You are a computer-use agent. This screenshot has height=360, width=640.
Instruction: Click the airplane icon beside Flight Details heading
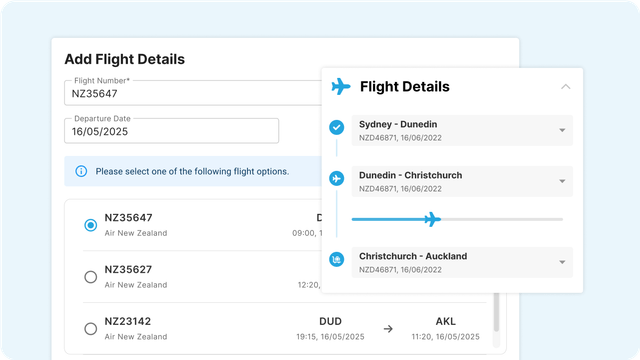341,87
